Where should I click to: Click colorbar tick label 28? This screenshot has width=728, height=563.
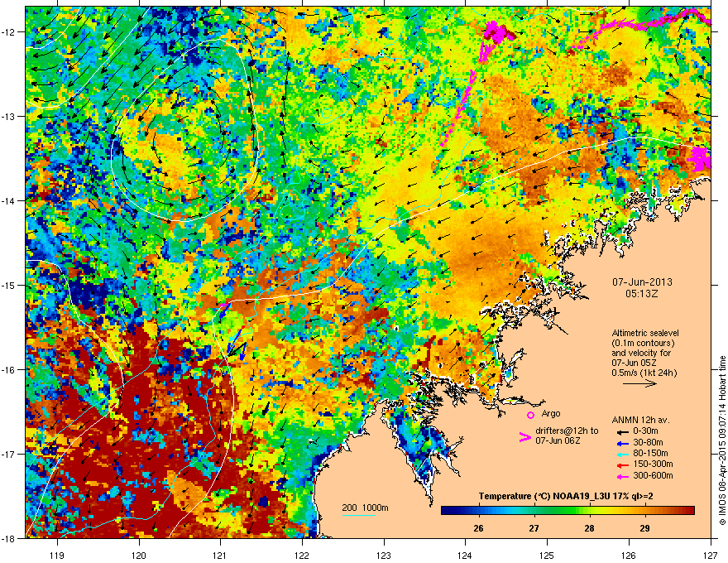click(x=589, y=528)
